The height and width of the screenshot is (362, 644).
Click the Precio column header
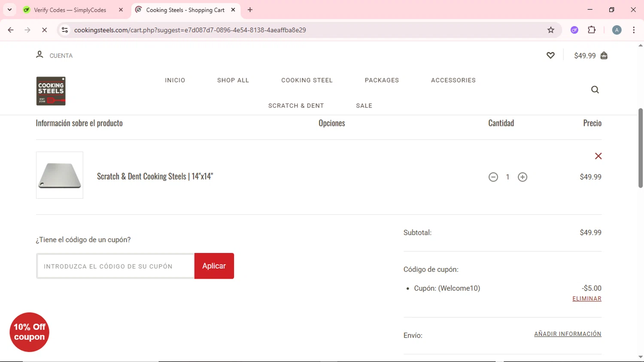pyautogui.click(x=592, y=123)
